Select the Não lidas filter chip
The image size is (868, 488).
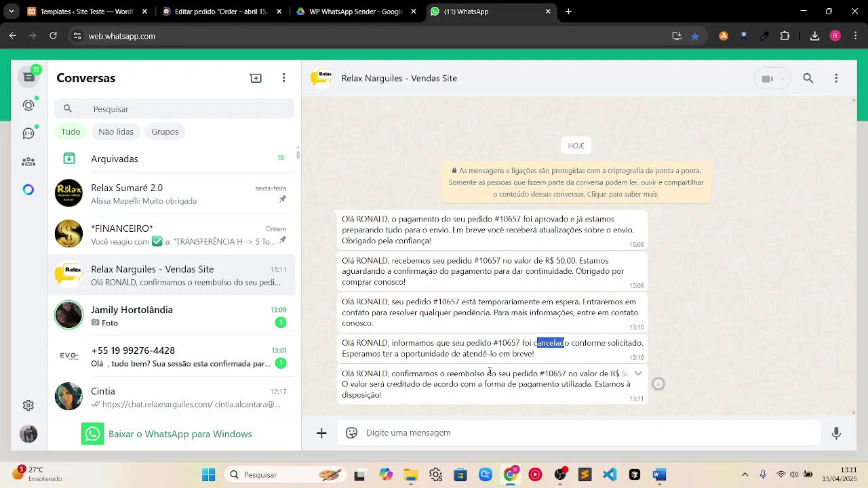tap(116, 131)
